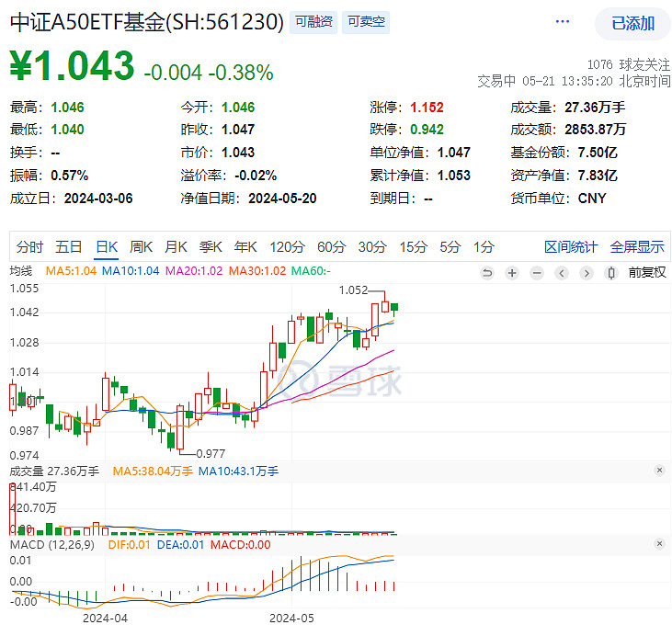Open the three-dots more options menu
672x636 pixels.
pos(562,21)
